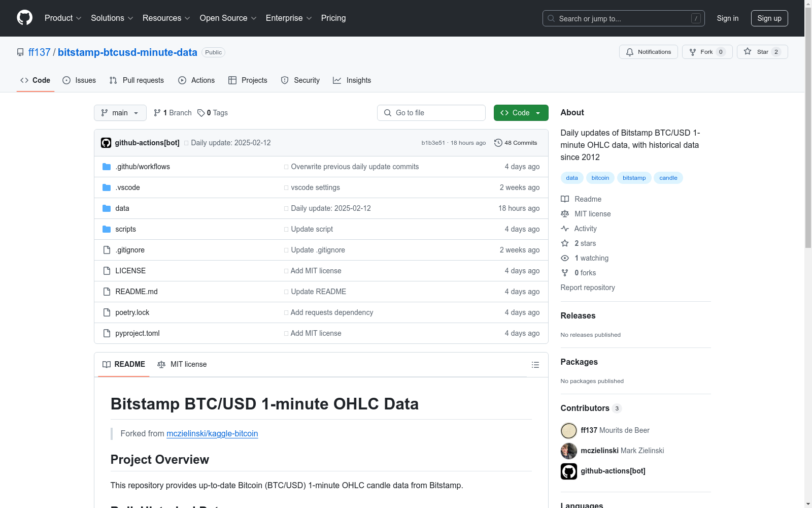Click the MIT license scales icon in About
This screenshot has width=812, height=508.
565,214
